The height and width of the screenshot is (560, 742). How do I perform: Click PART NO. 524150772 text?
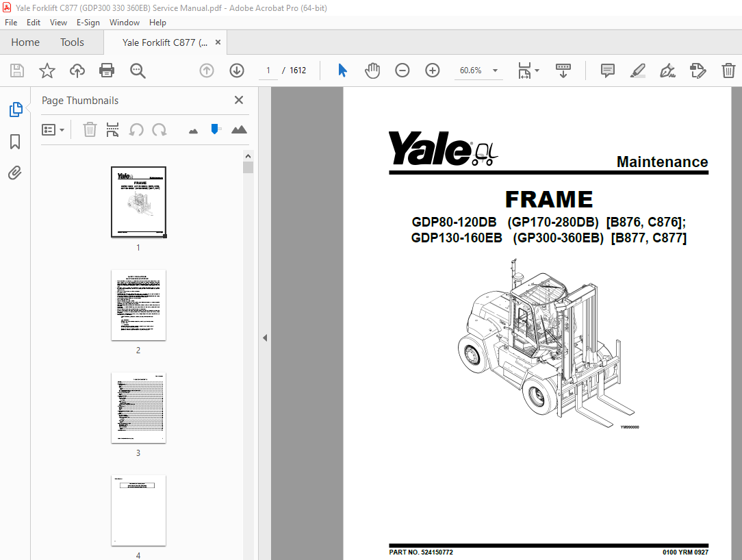coord(421,552)
